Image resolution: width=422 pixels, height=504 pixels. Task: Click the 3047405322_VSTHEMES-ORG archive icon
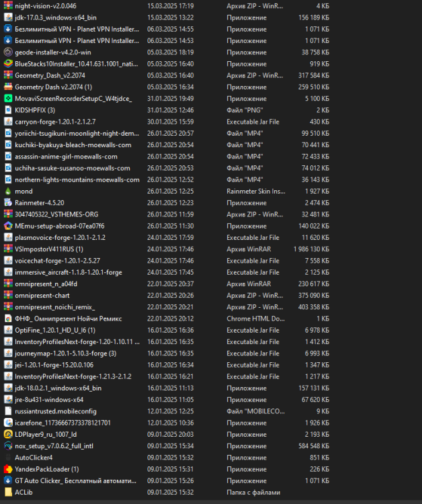click(8, 214)
